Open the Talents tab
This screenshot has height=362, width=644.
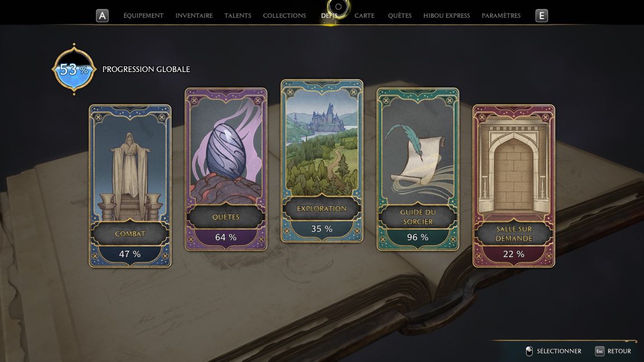pyautogui.click(x=238, y=16)
